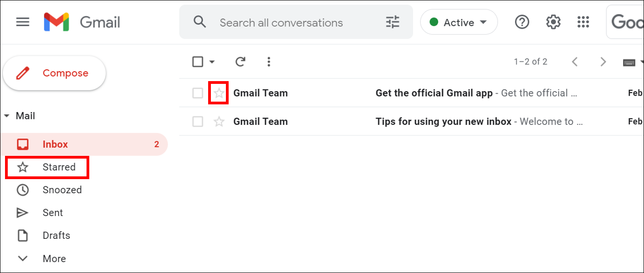Click the Inbox unread count 2
This screenshot has width=644, height=273.
coord(157,144)
